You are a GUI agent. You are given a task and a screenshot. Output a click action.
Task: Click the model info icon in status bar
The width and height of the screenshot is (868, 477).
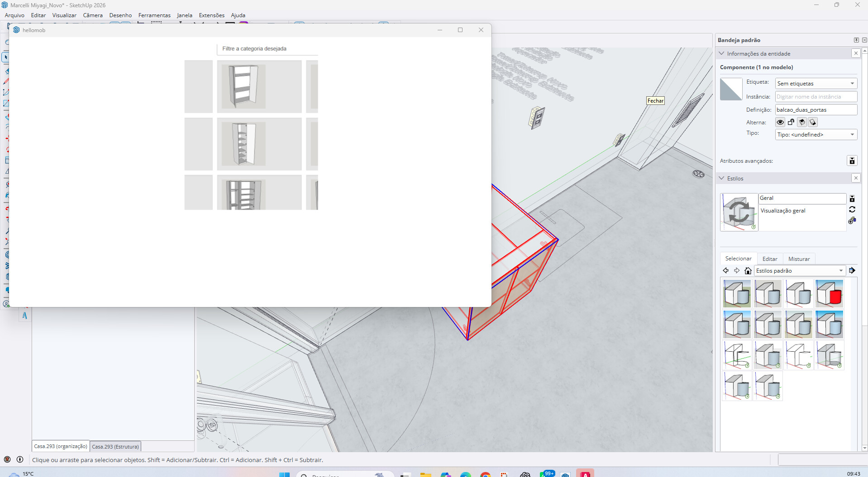[x=20, y=460]
